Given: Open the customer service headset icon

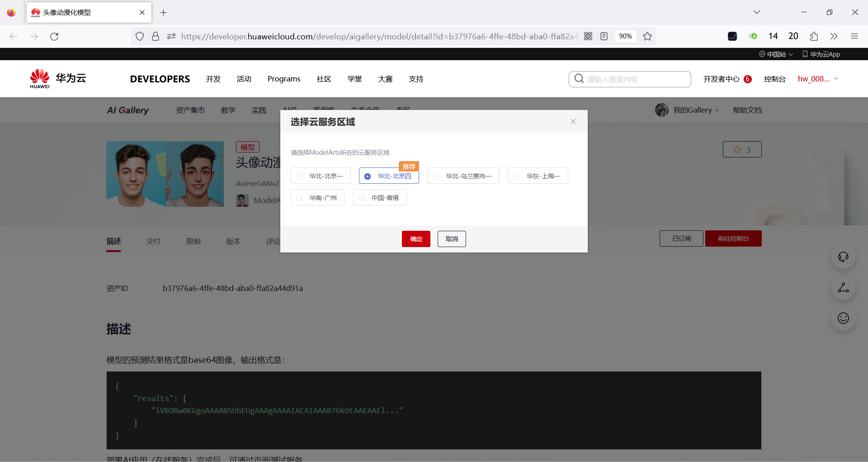Looking at the screenshot, I should tap(843, 257).
